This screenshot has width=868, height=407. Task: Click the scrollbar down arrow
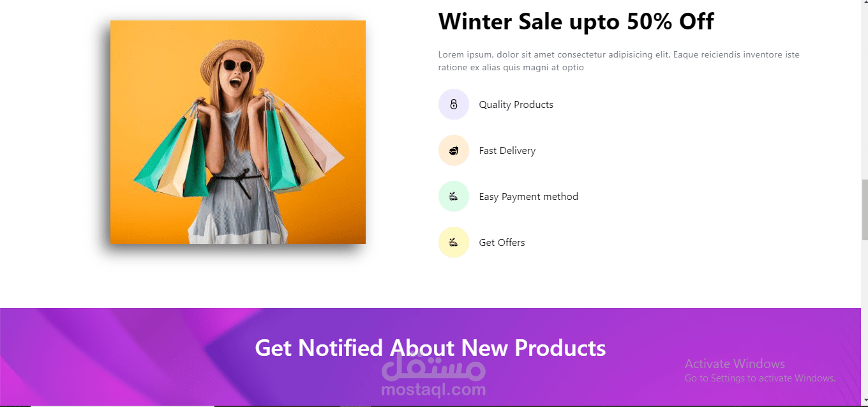864,401
